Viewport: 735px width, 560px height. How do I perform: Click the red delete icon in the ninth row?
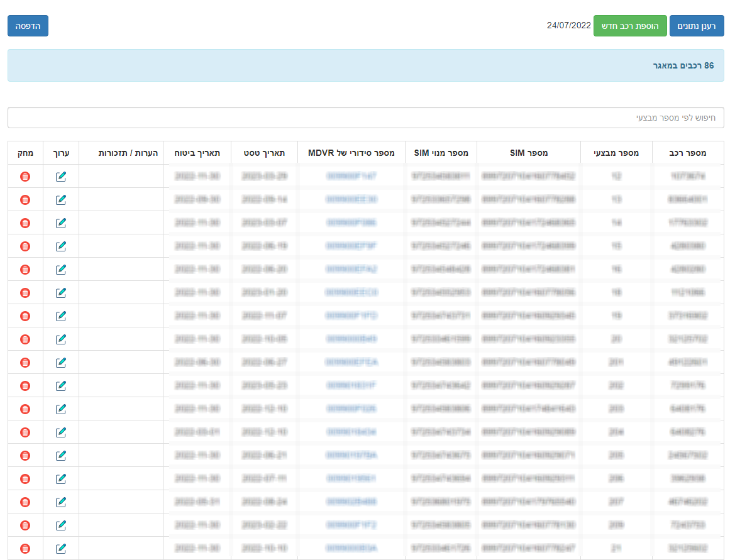tap(25, 363)
